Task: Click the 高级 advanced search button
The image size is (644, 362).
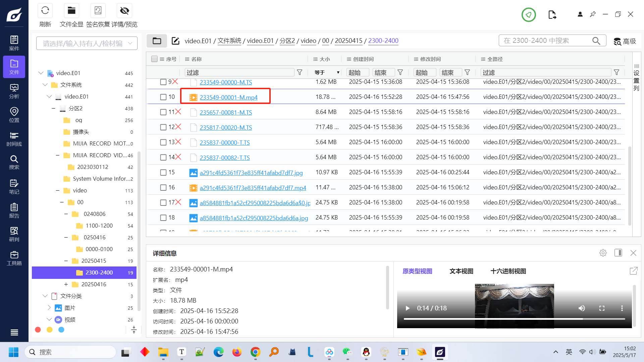Action: coord(625,41)
